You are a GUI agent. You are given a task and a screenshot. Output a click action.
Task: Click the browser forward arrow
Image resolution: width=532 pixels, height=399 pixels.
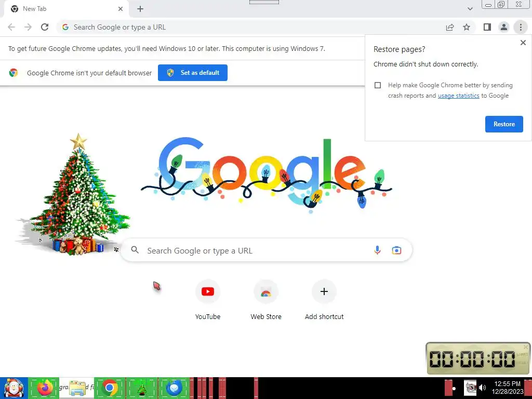[x=28, y=27]
